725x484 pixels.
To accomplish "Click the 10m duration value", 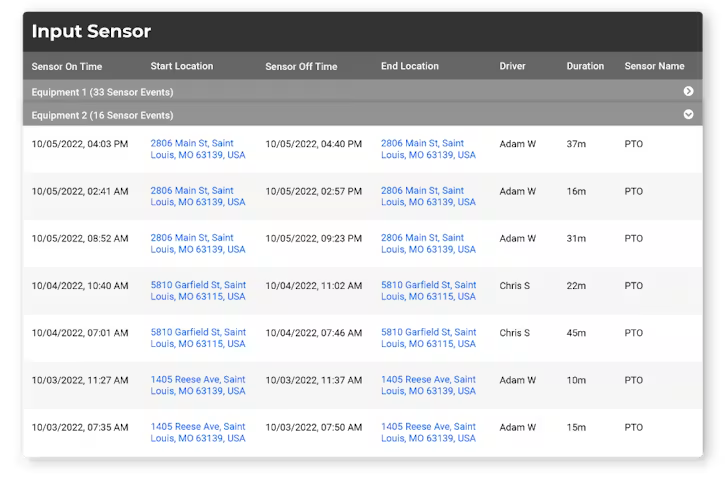I will pos(576,380).
